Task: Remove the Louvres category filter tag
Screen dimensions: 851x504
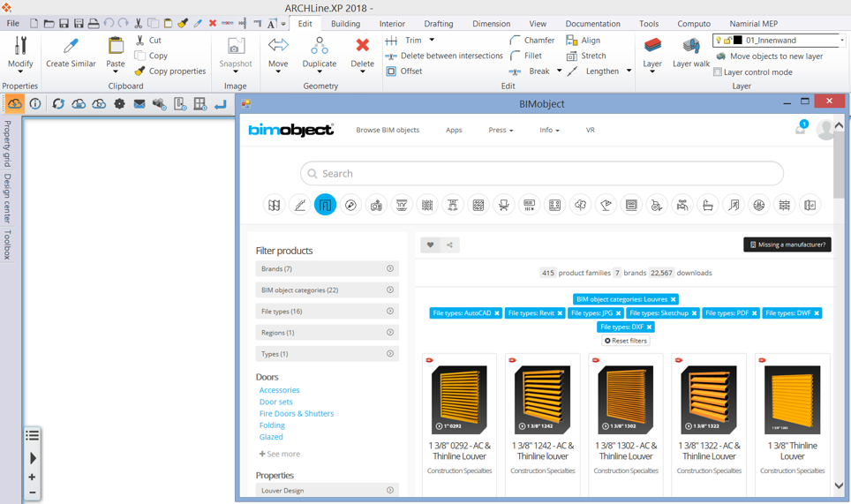Action: tap(673, 299)
